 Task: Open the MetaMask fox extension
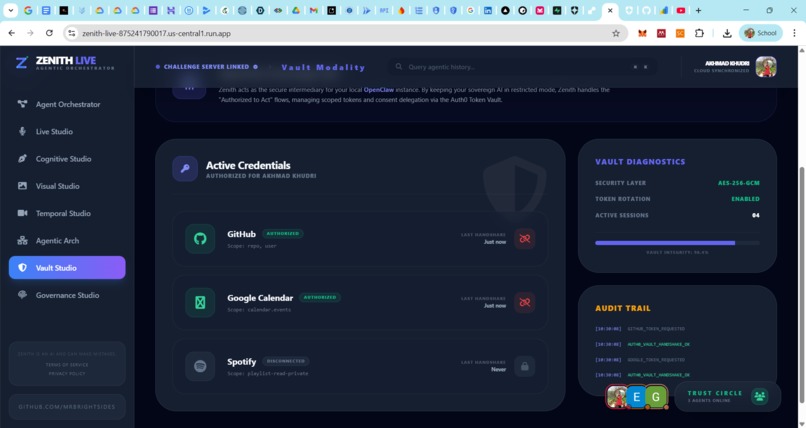(x=642, y=33)
